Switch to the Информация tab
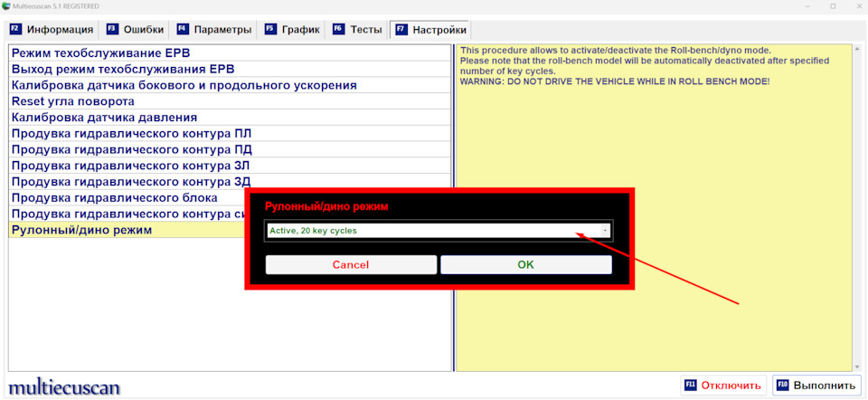Viewport: 868px width, 400px height. (52, 29)
